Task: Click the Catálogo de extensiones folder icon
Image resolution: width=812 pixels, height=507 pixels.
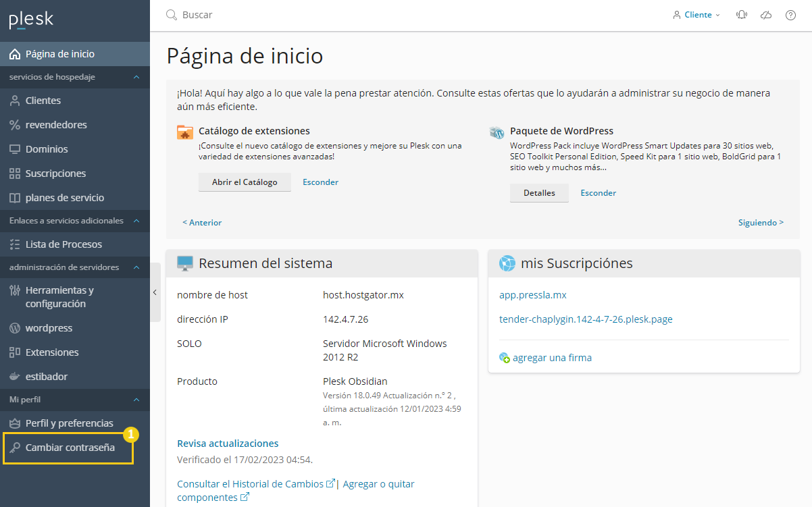Action: click(185, 132)
